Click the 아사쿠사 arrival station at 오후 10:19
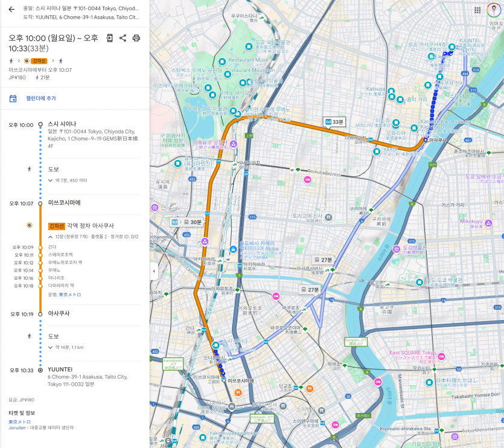 pos(59,313)
